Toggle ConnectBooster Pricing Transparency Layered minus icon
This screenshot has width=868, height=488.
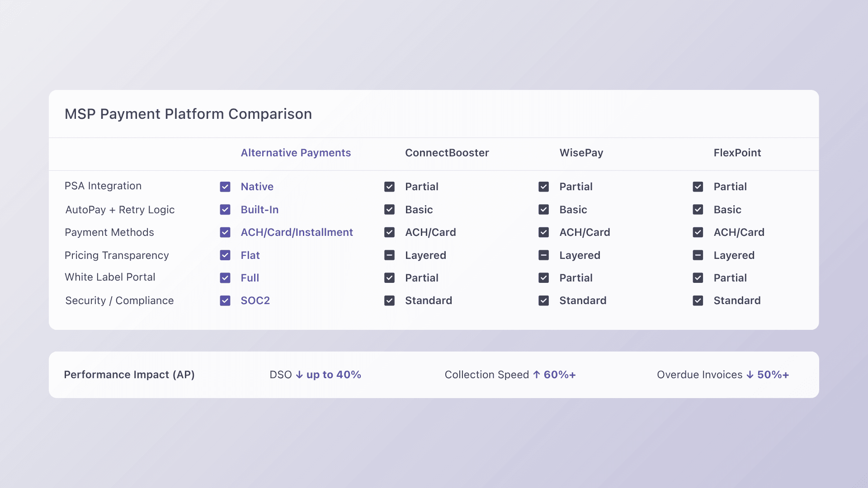coord(389,255)
